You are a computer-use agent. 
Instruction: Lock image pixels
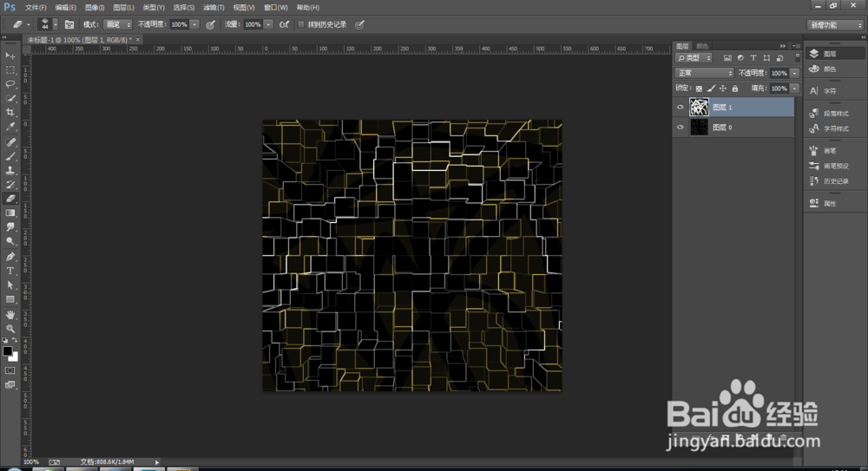pyautogui.click(x=712, y=88)
